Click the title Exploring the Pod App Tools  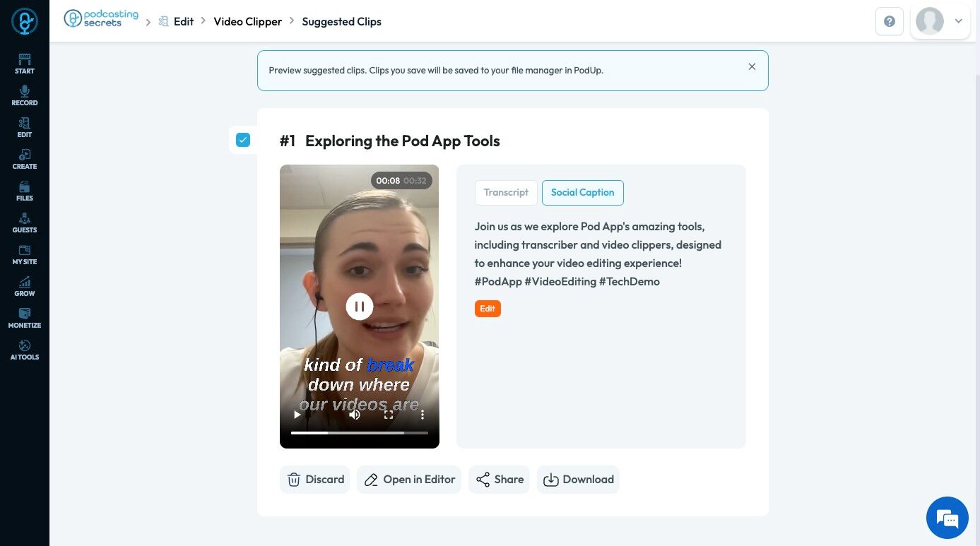coord(402,141)
